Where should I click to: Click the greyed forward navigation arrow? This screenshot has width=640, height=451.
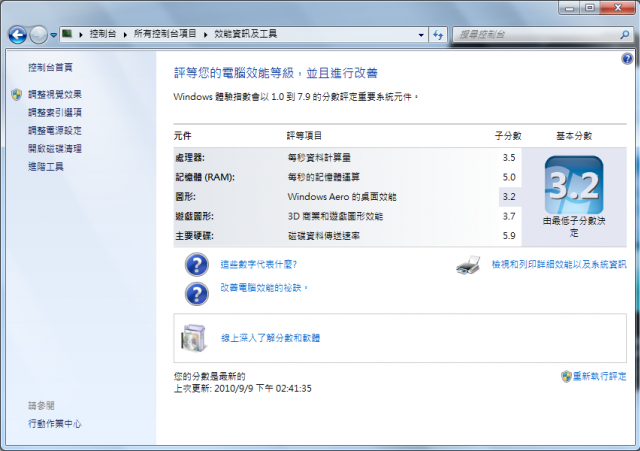pos(39,35)
